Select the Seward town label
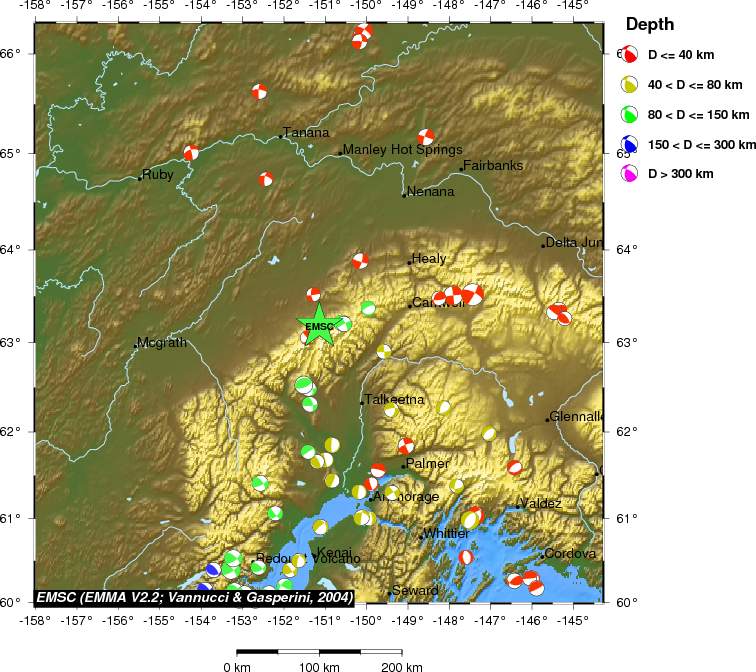The width and height of the screenshot is (756, 672). tap(415, 591)
